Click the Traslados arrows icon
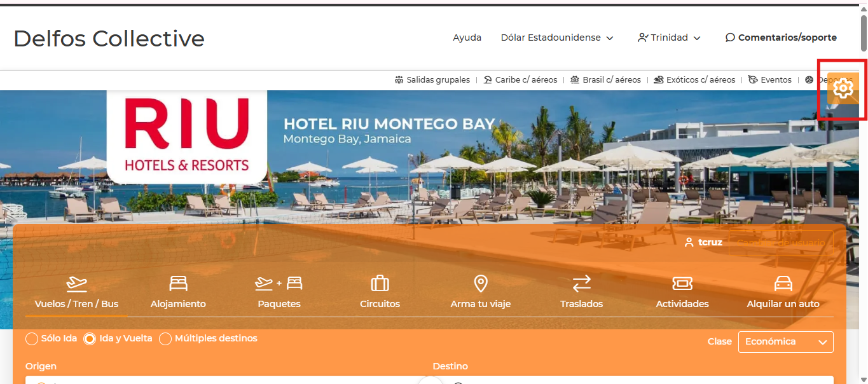Viewport: 868px width, 384px height. [x=581, y=283]
